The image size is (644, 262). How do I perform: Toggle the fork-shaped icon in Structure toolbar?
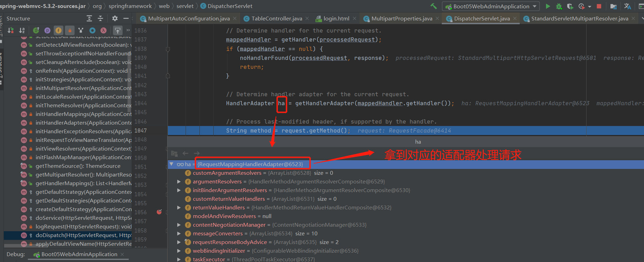click(81, 30)
